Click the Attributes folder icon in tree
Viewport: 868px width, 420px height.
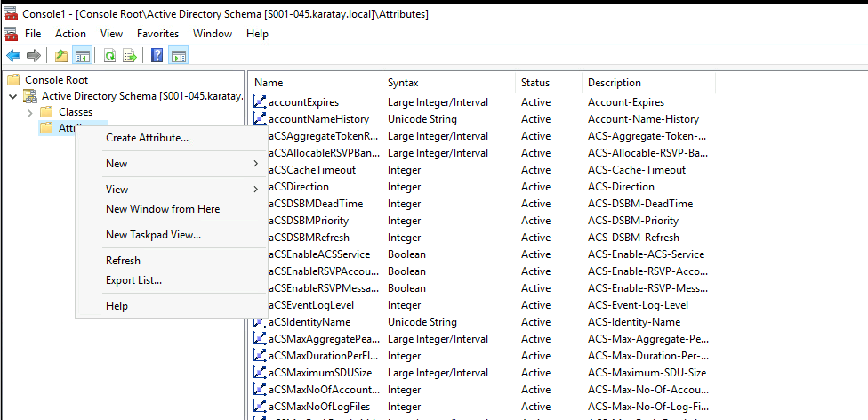[46, 128]
